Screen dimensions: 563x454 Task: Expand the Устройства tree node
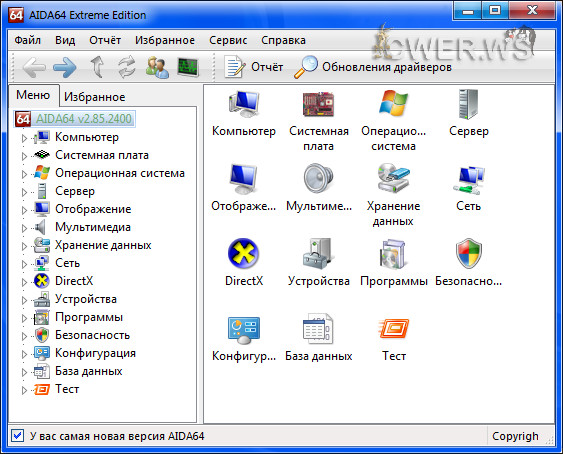coord(24,300)
